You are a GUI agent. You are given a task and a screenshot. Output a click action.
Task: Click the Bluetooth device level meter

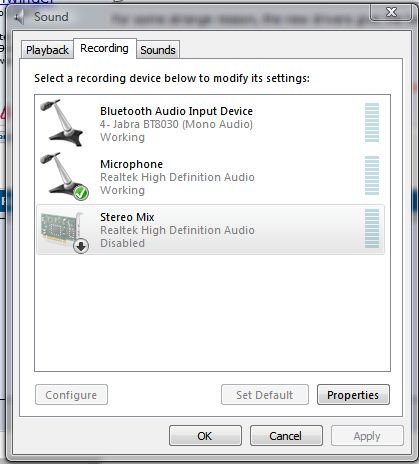(x=372, y=123)
